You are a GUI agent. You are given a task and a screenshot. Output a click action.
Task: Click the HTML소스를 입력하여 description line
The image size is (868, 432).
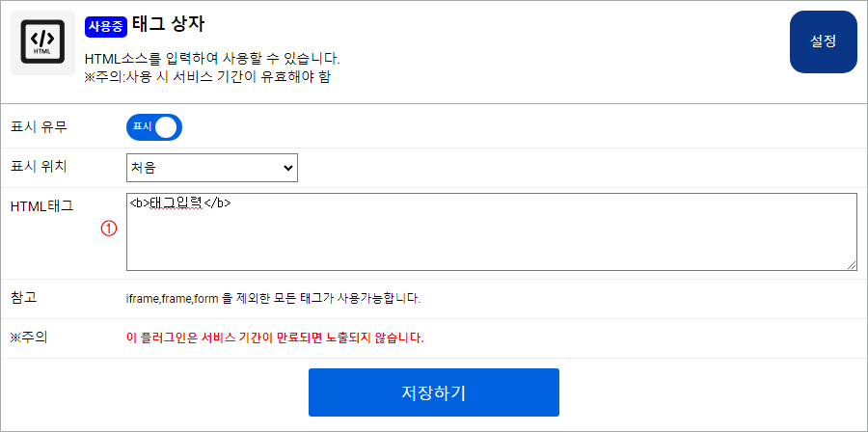212,59
